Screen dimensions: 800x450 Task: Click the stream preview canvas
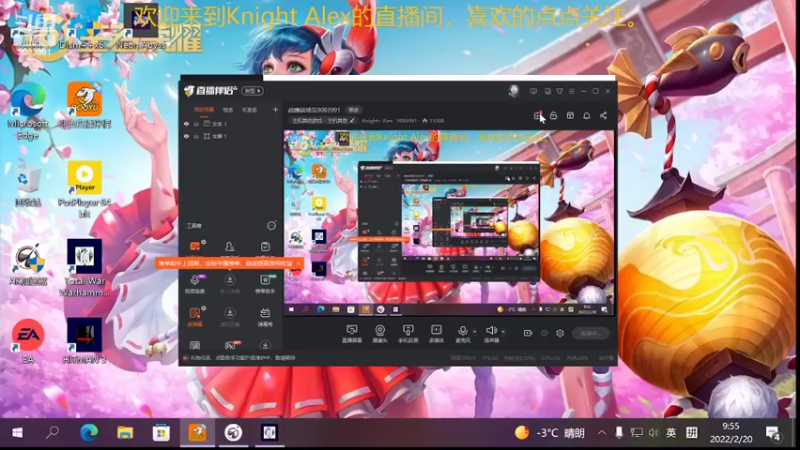(449, 223)
